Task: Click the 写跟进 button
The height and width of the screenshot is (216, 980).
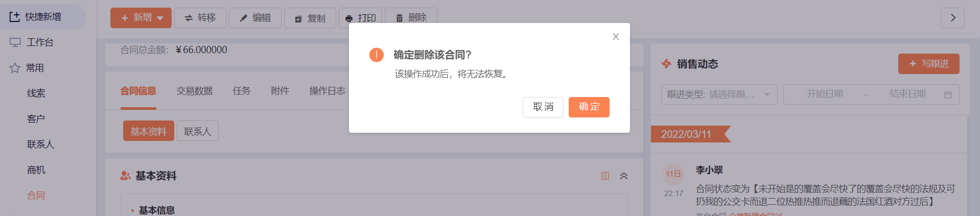Action: coord(928,64)
